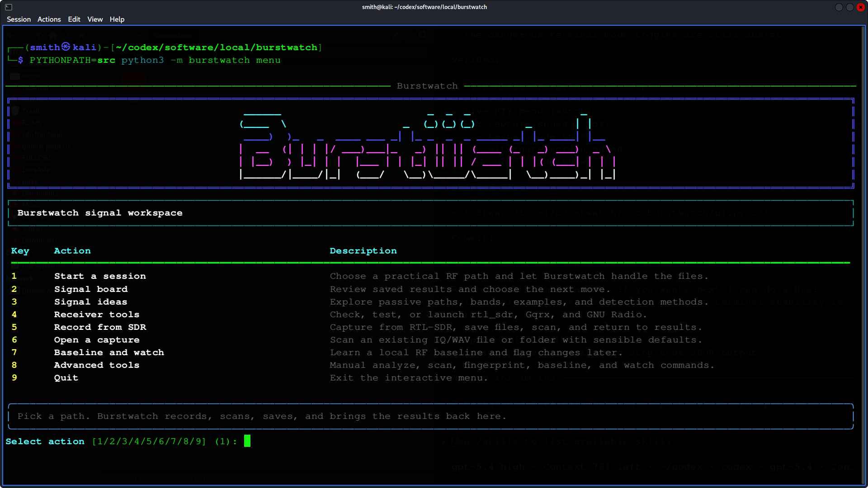
Task: Click the 'Description' column header
Action: (363, 251)
